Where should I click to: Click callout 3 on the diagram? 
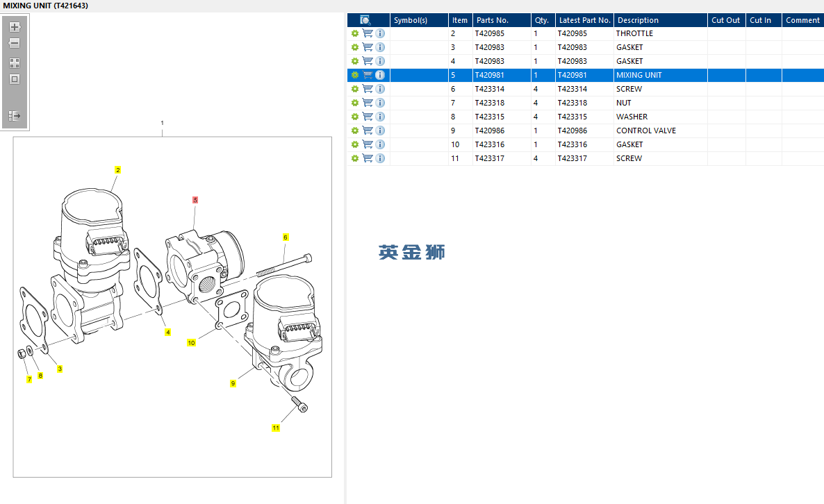60,369
